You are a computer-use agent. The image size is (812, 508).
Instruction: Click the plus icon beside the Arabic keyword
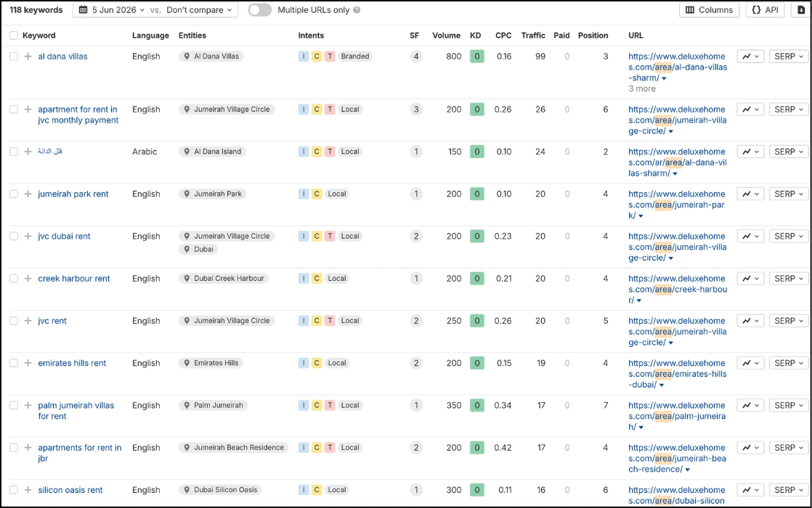coord(28,152)
